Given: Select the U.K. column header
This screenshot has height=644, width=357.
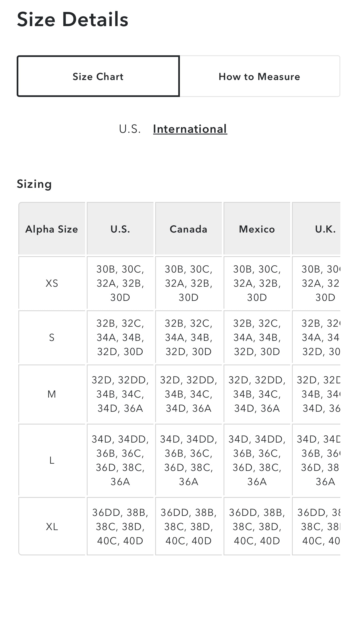Looking at the screenshot, I should pyautogui.click(x=323, y=229).
